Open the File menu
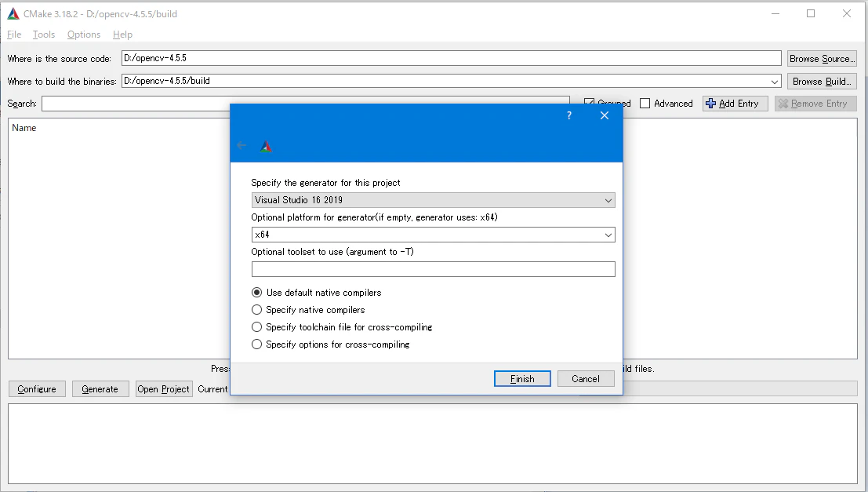 (x=14, y=35)
